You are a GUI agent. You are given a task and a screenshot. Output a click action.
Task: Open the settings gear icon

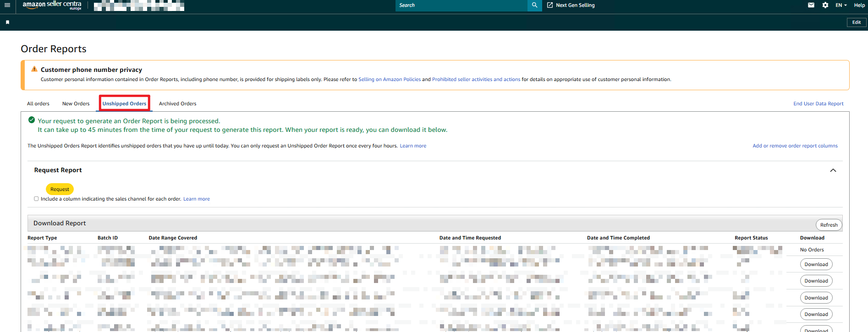pyautogui.click(x=825, y=5)
